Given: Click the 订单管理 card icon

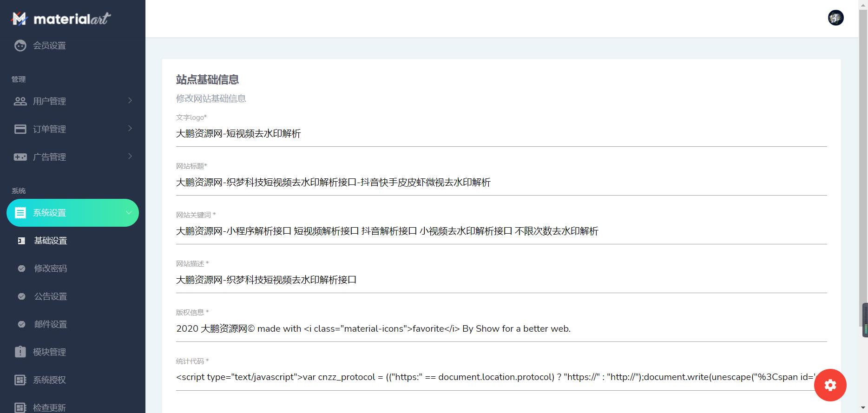Looking at the screenshot, I should (20, 129).
